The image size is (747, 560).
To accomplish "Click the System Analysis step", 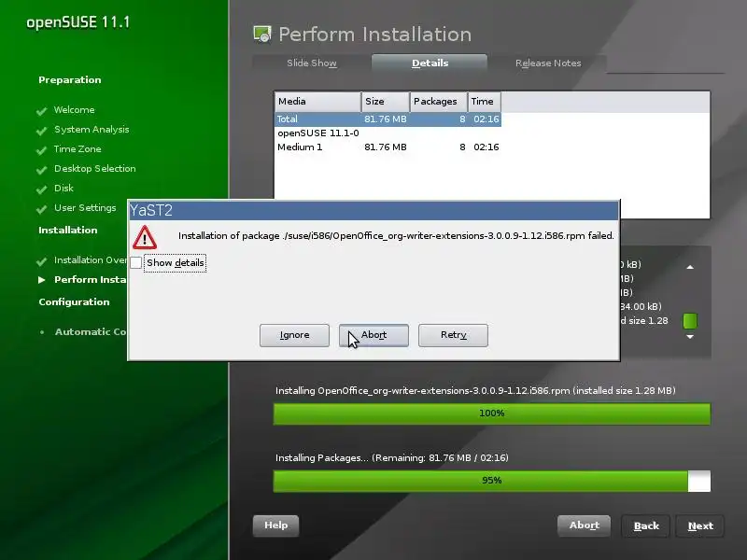I will [92, 130].
